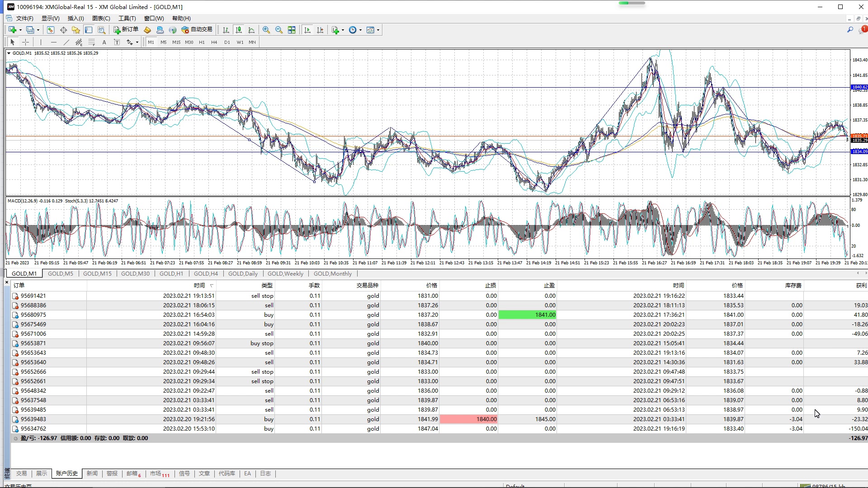The image size is (868, 488).
Task: Switch chart to candlestick mode
Action: click(x=239, y=30)
